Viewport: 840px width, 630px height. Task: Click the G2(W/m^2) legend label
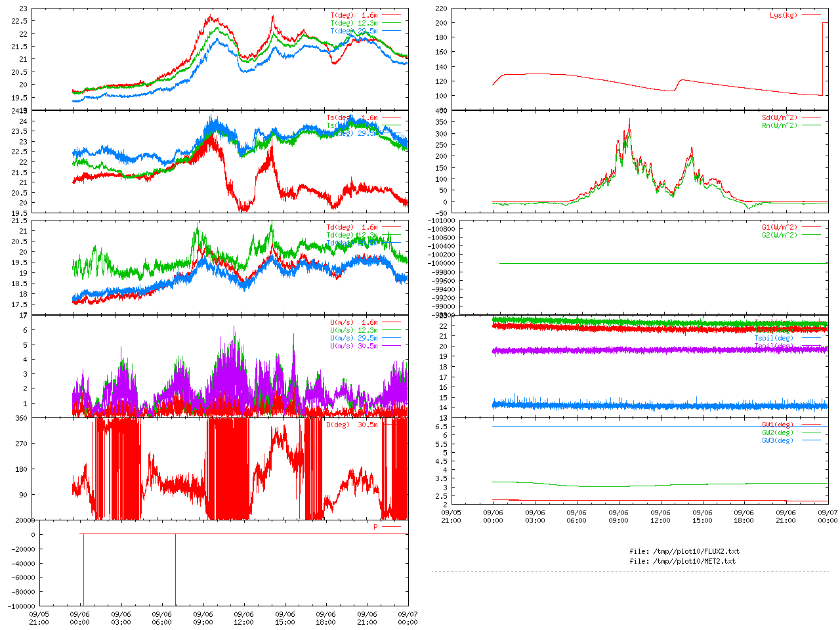point(779,235)
